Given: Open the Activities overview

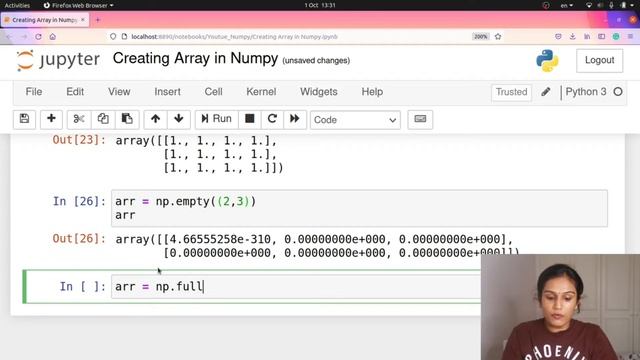Looking at the screenshot, I should point(17,5).
